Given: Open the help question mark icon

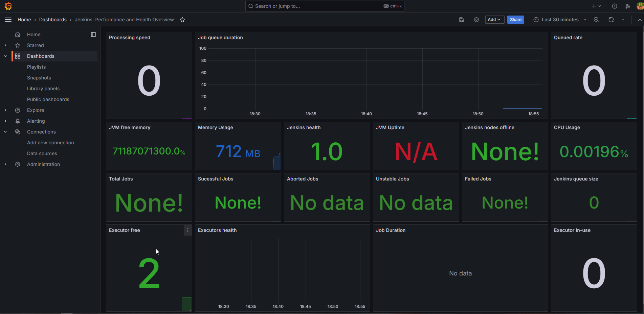Looking at the screenshot, I should coord(614,6).
